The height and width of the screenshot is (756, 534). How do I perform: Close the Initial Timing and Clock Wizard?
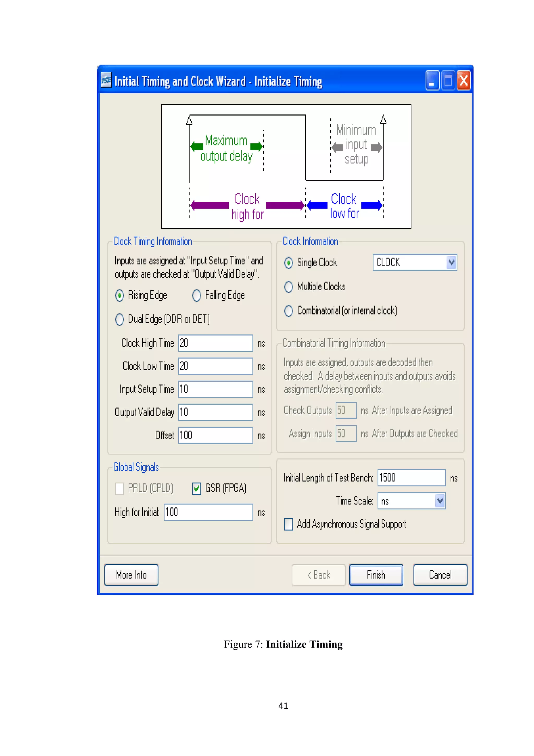coord(464,80)
